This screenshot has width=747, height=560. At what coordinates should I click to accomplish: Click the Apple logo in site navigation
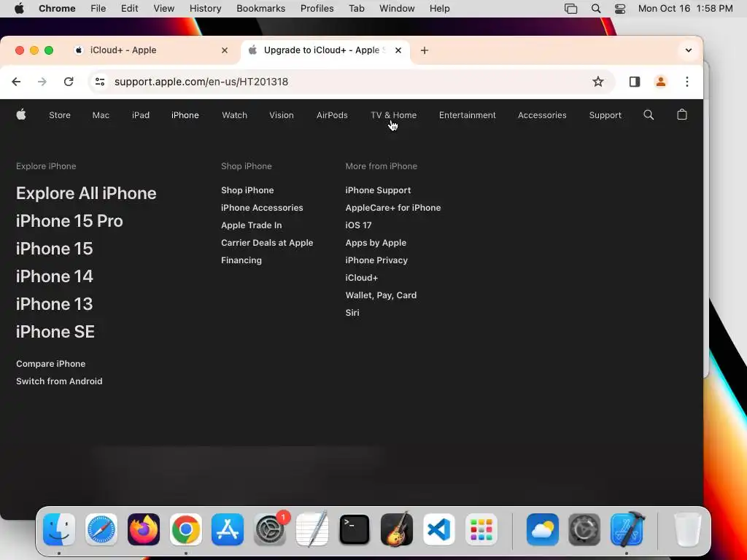pyautogui.click(x=21, y=114)
